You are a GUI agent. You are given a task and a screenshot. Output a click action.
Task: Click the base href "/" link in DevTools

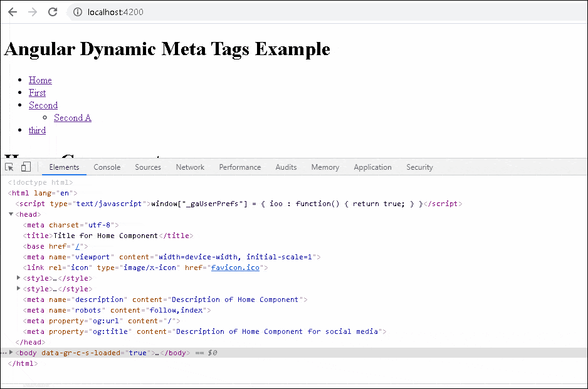tap(78, 246)
